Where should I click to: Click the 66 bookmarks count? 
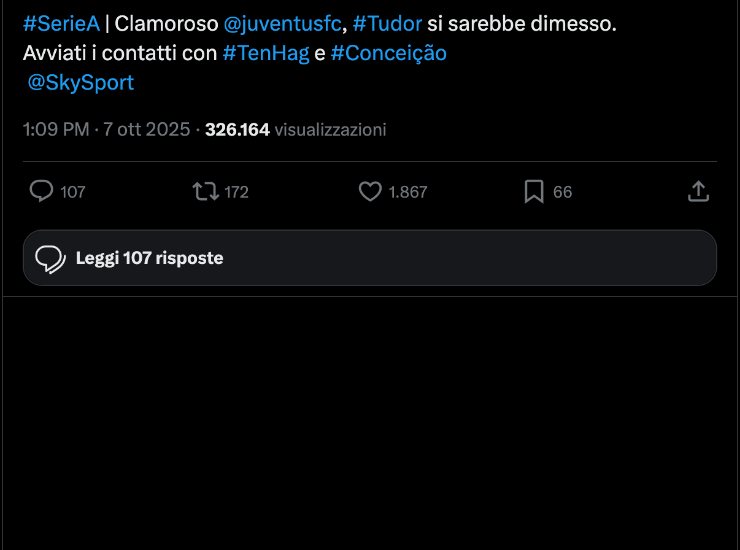562,192
